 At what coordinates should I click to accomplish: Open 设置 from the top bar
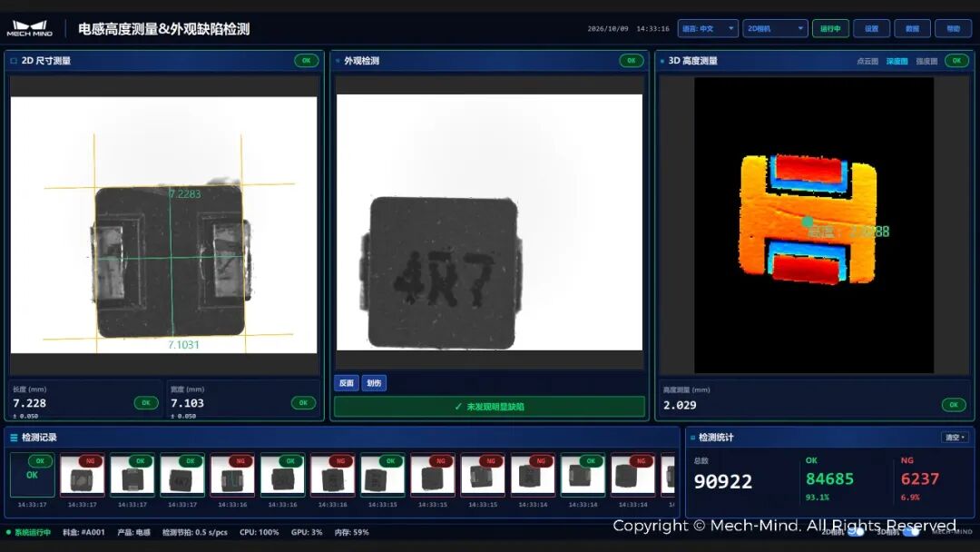pyautogui.click(x=871, y=29)
